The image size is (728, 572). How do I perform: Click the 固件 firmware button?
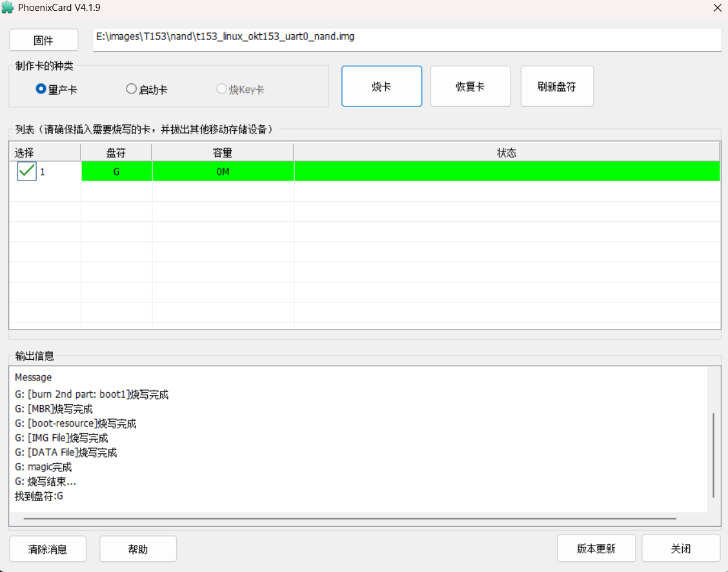click(x=43, y=40)
